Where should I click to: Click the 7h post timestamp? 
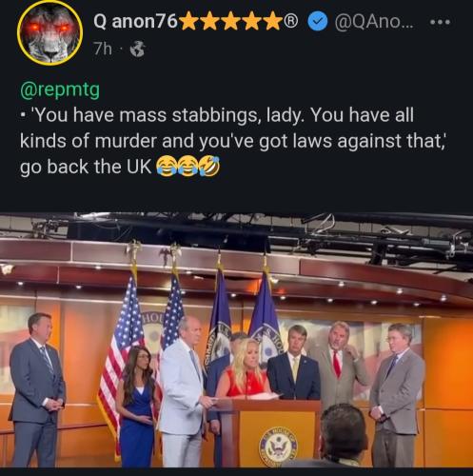coord(103,49)
